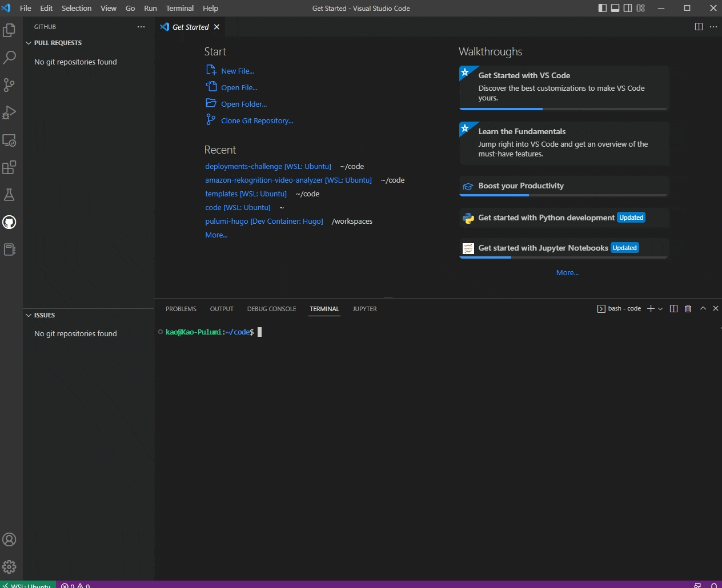
Task: Switch to the Output panel tab
Action: pyautogui.click(x=222, y=309)
